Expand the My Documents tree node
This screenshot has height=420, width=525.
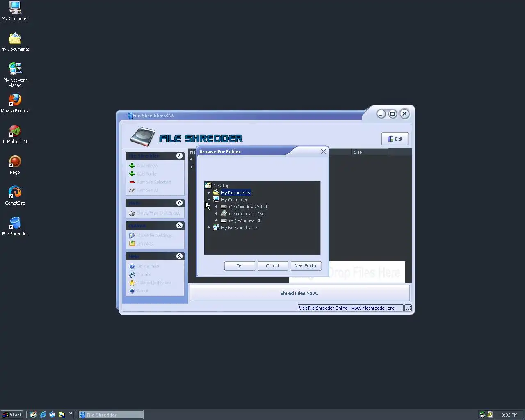click(208, 193)
